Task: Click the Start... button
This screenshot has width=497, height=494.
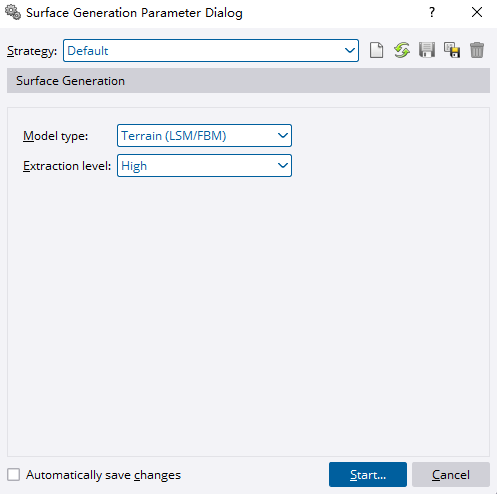Action: pos(368,474)
